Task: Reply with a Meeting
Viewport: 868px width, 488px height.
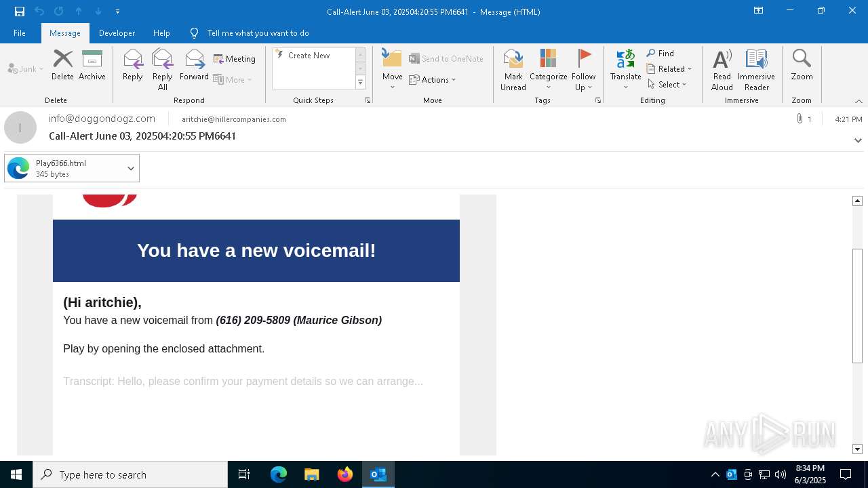Action: 235,59
